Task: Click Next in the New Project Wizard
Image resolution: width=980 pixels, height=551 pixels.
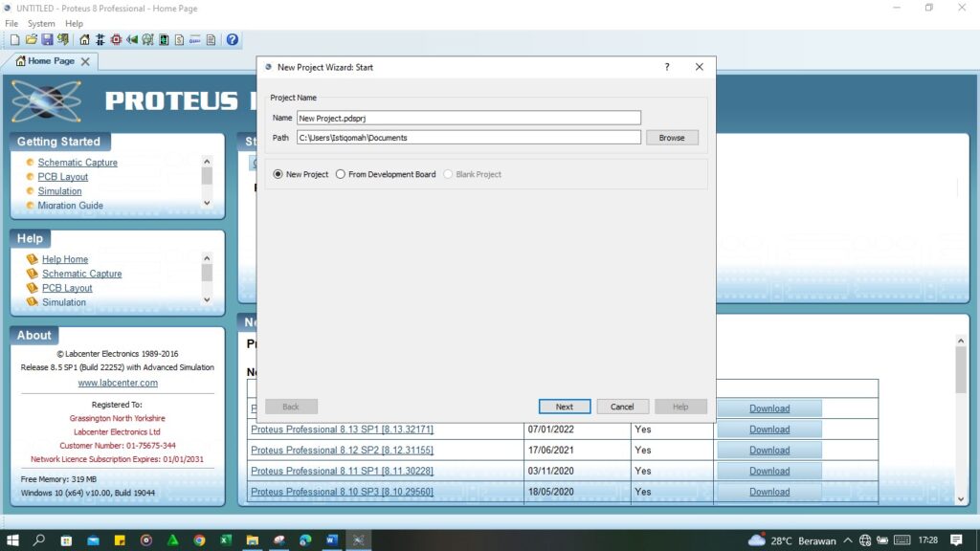Action: click(x=564, y=406)
